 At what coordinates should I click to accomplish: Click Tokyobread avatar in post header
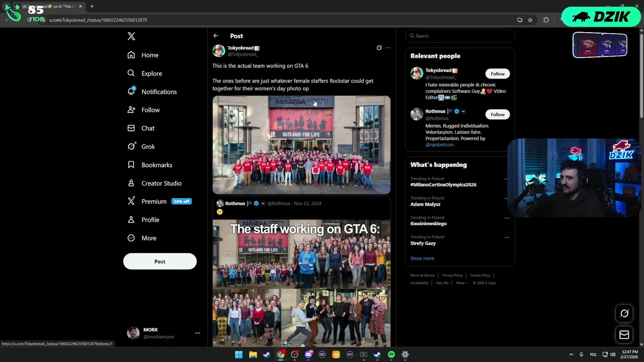(219, 51)
